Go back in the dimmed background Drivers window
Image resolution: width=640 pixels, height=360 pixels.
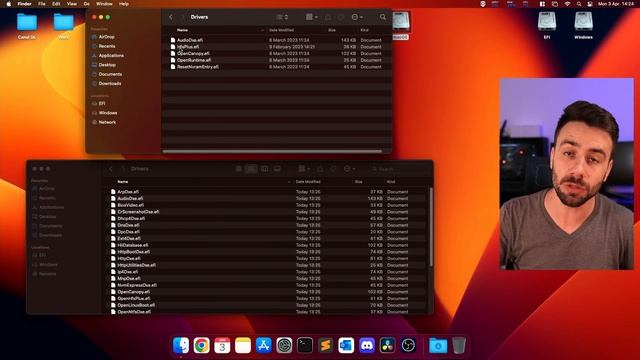111,169
